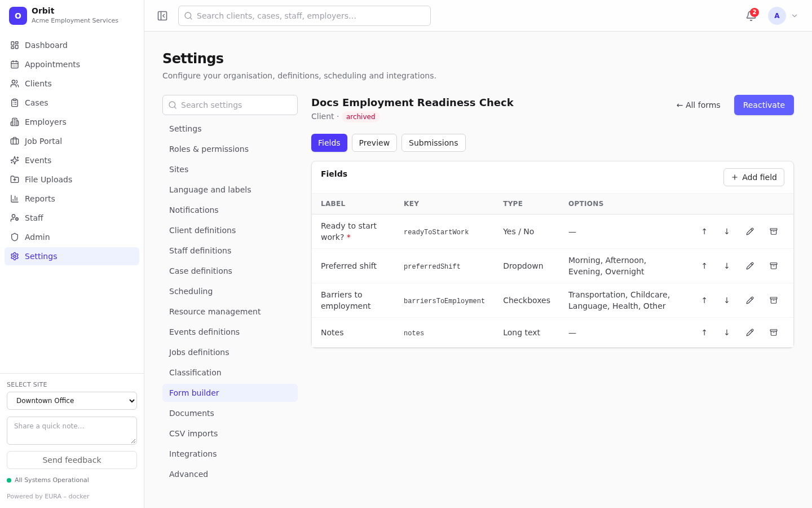Switch to the Submissions tab
The image size is (812, 508).
tap(434, 143)
